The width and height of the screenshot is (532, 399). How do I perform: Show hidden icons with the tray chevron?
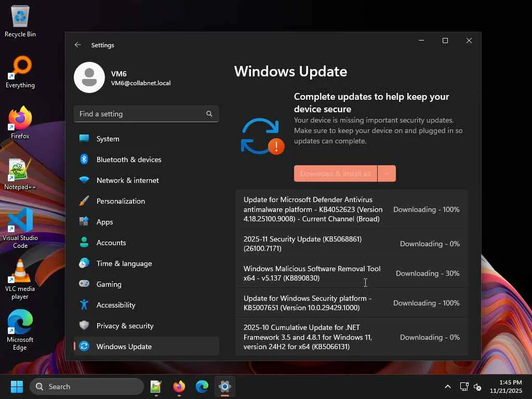coord(447,387)
